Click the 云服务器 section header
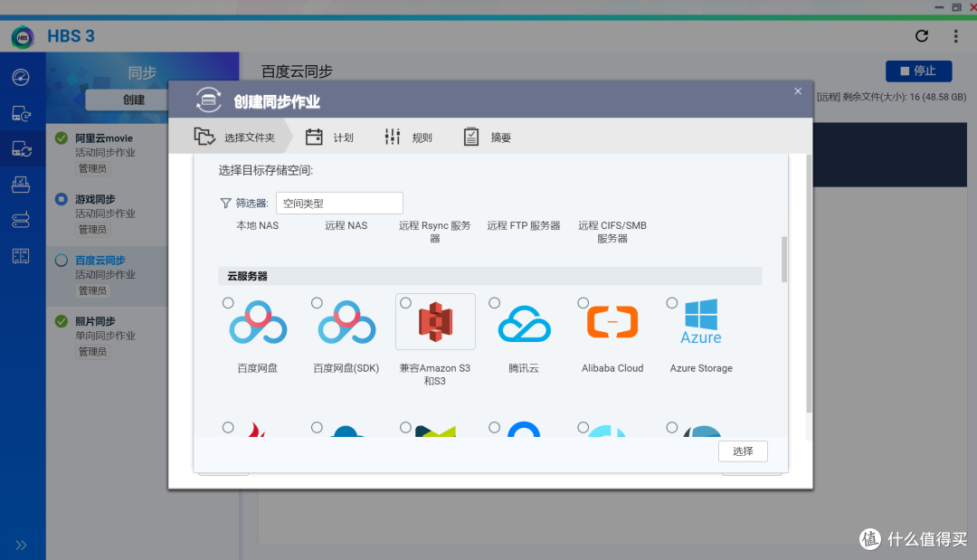The image size is (977, 560). [489, 276]
